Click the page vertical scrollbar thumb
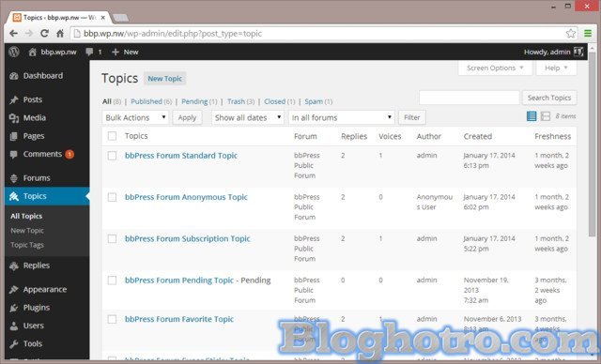This screenshot has width=601, height=364. click(593, 144)
